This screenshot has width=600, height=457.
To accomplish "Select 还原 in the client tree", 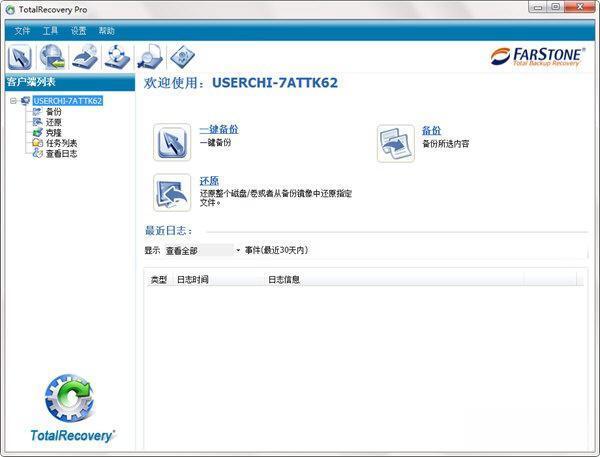I will [54, 122].
